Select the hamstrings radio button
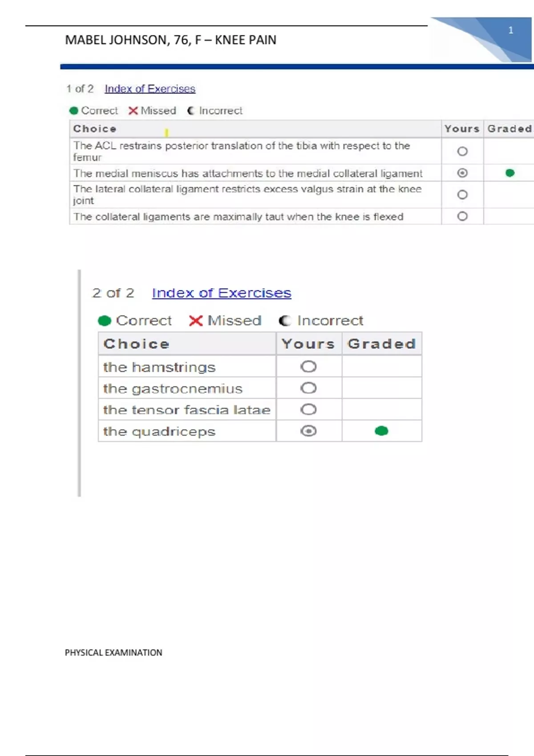This screenshot has width=534, height=756. [308, 367]
